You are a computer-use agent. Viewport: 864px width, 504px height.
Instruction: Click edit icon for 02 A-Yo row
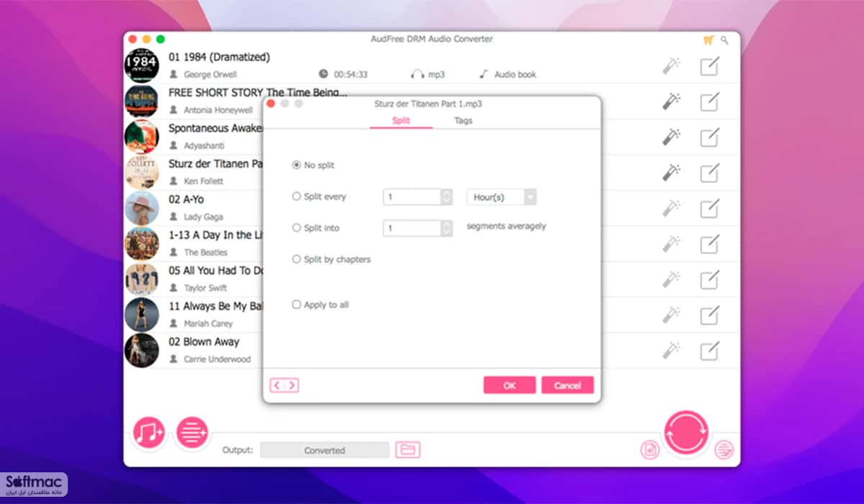tap(709, 209)
